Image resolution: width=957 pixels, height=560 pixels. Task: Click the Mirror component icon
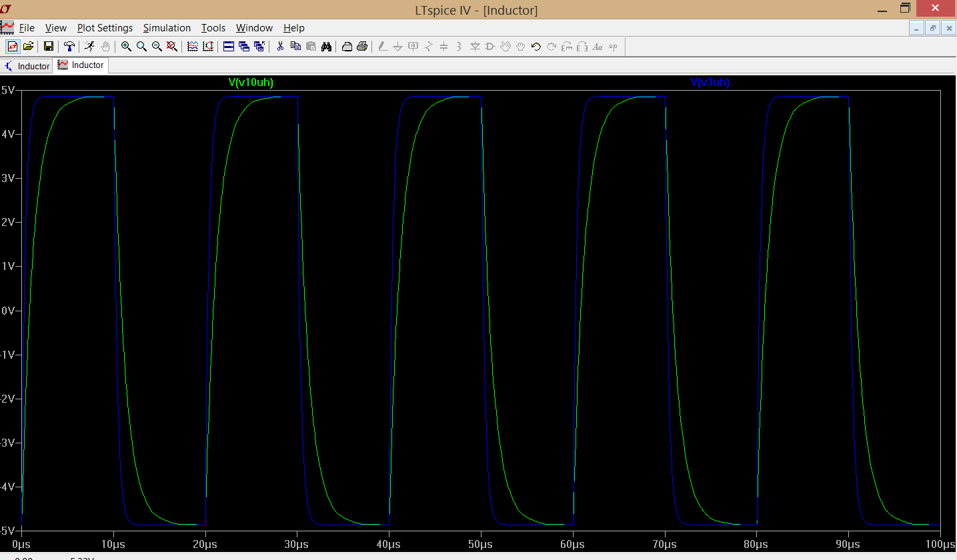point(582,46)
